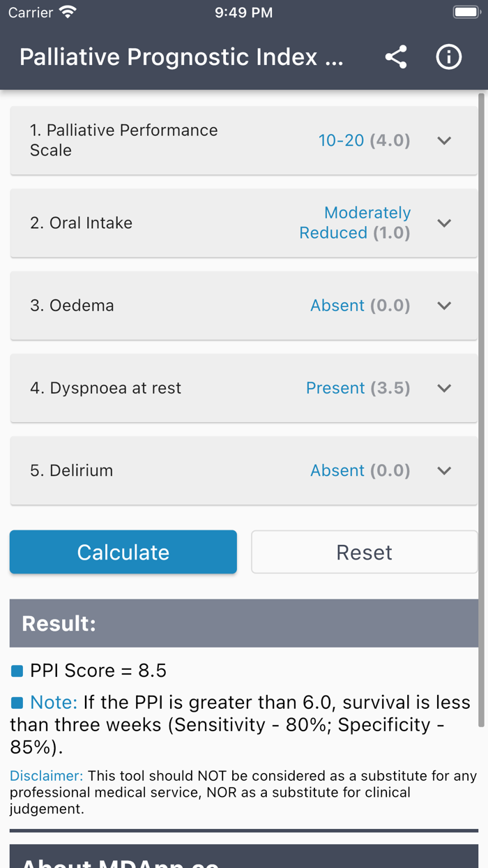The width and height of the screenshot is (488, 868).
Task: Tap the share icon in the title bar
Action: coord(396,57)
